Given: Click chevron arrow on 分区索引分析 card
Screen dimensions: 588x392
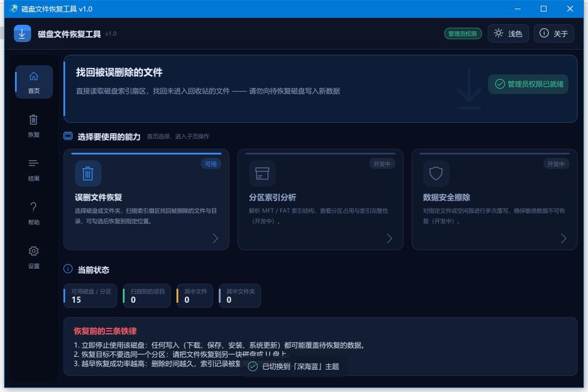Looking at the screenshot, I should coord(389,238).
